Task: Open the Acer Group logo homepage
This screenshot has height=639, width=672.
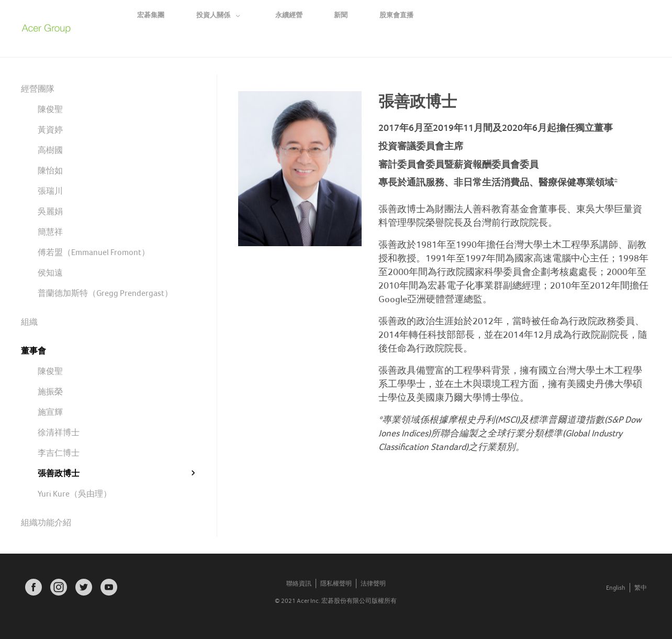Action: pyautogui.click(x=46, y=28)
